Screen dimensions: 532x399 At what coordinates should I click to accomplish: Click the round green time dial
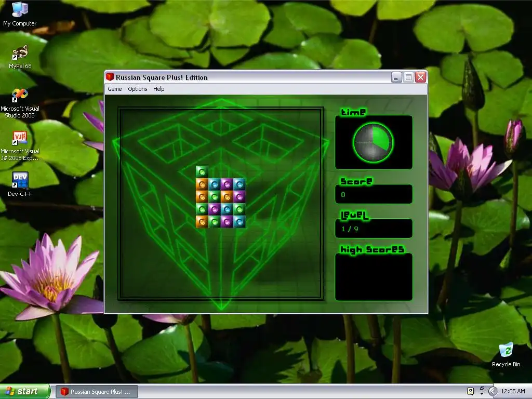click(373, 142)
